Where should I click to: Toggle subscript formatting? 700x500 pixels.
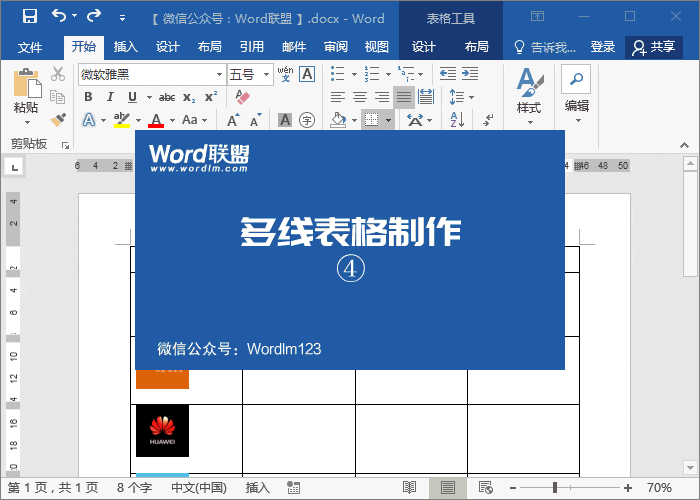click(x=189, y=97)
